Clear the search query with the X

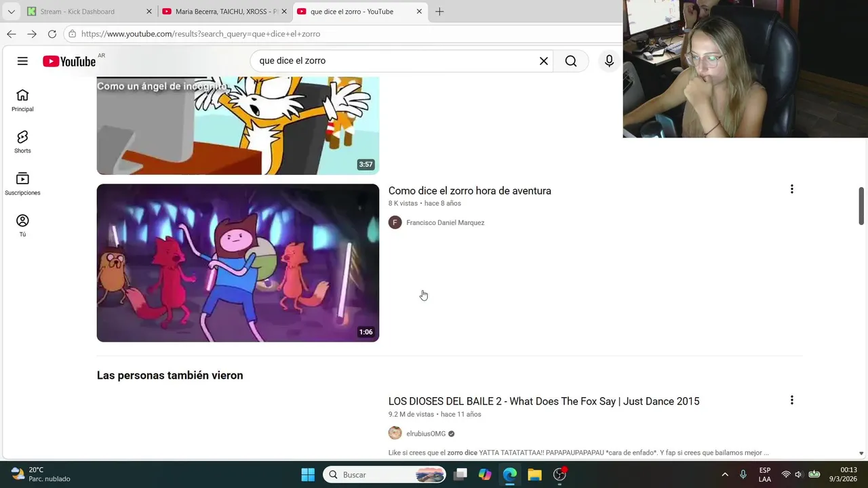point(544,61)
